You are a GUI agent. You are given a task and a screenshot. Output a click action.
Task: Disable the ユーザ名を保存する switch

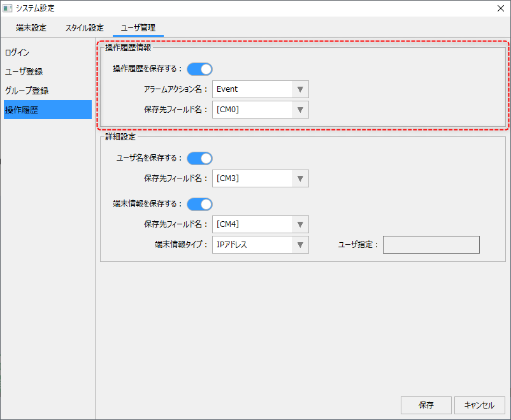click(199, 158)
